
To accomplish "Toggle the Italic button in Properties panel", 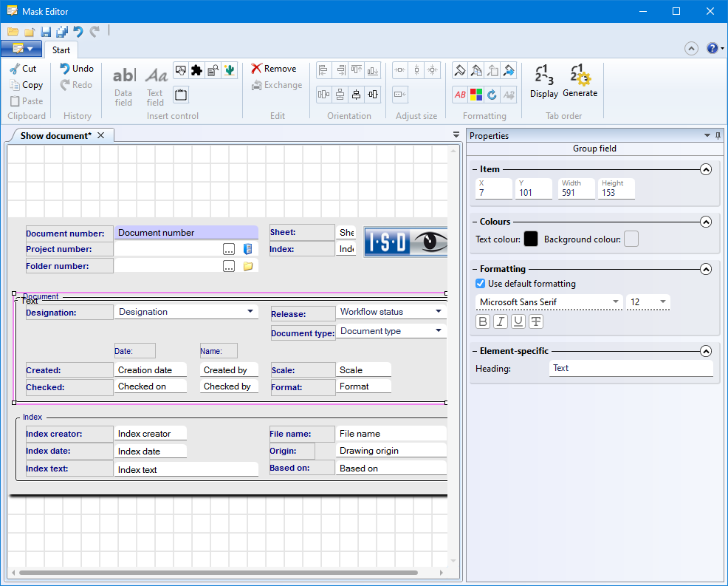I will point(501,321).
